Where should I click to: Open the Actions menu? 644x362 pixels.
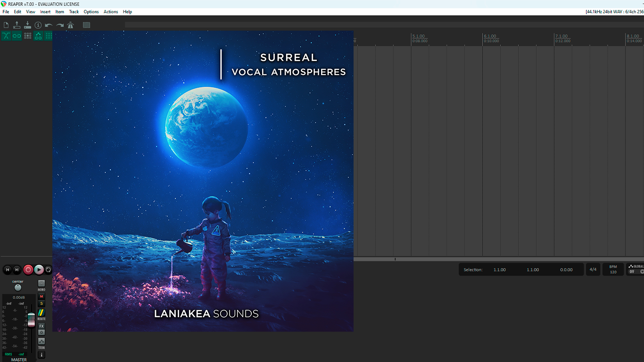click(111, 12)
